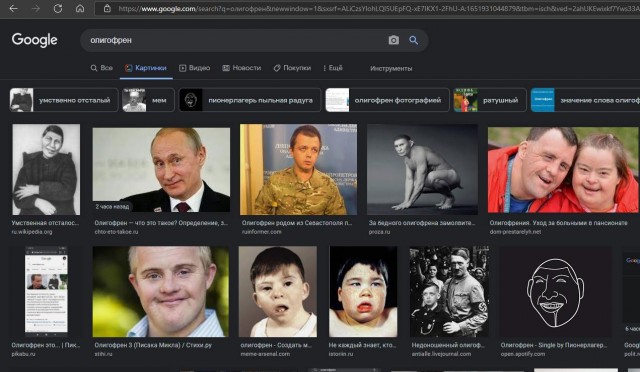The height and width of the screenshot is (372, 640).
Task: Click Олигофрен - Single by Пионерлагер caption
Action: (x=554, y=345)
